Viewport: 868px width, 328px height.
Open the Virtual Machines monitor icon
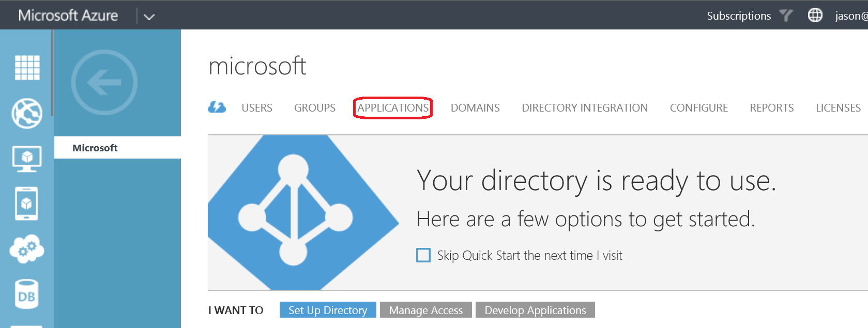tap(27, 159)
